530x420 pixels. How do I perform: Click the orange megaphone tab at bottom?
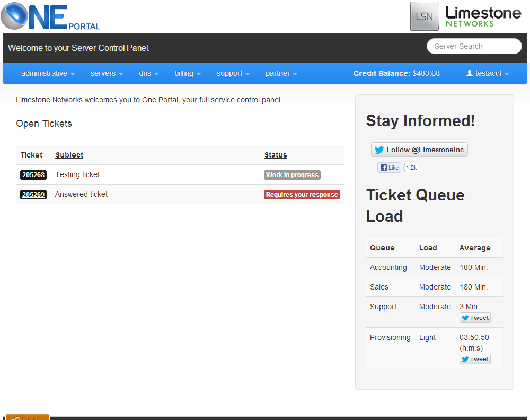28,417
